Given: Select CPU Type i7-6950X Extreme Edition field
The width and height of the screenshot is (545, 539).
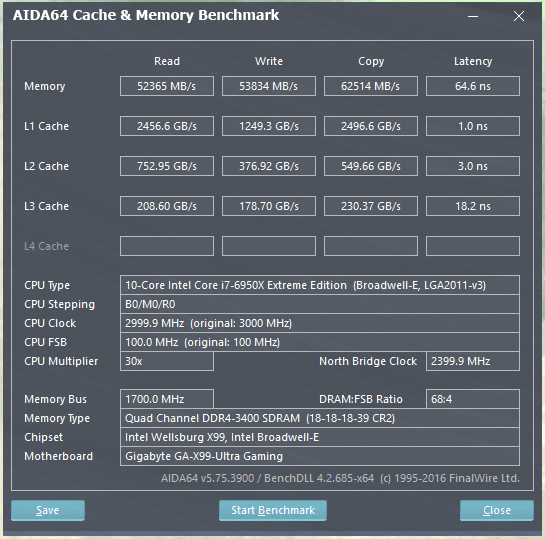Looking at the screenshot, I should tap(320, 285).
